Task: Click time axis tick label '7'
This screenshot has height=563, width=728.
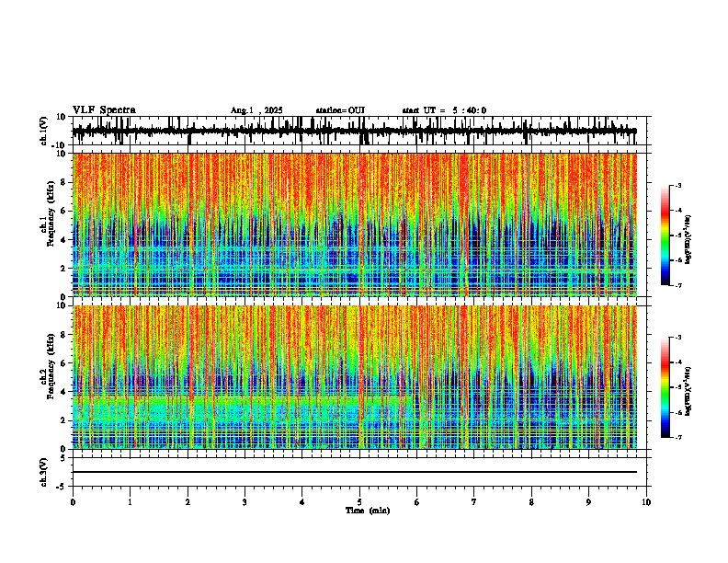Action: tap(474, 502)
